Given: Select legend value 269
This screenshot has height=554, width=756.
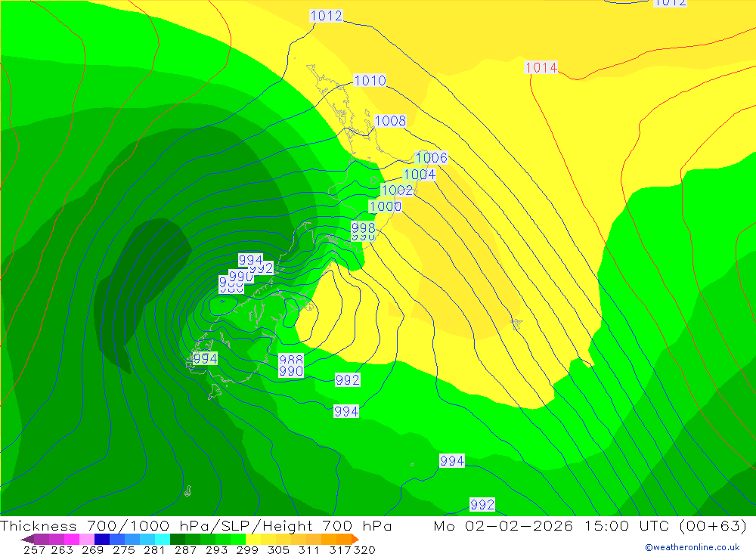Looking at the screenshot, I should (92, 550).
